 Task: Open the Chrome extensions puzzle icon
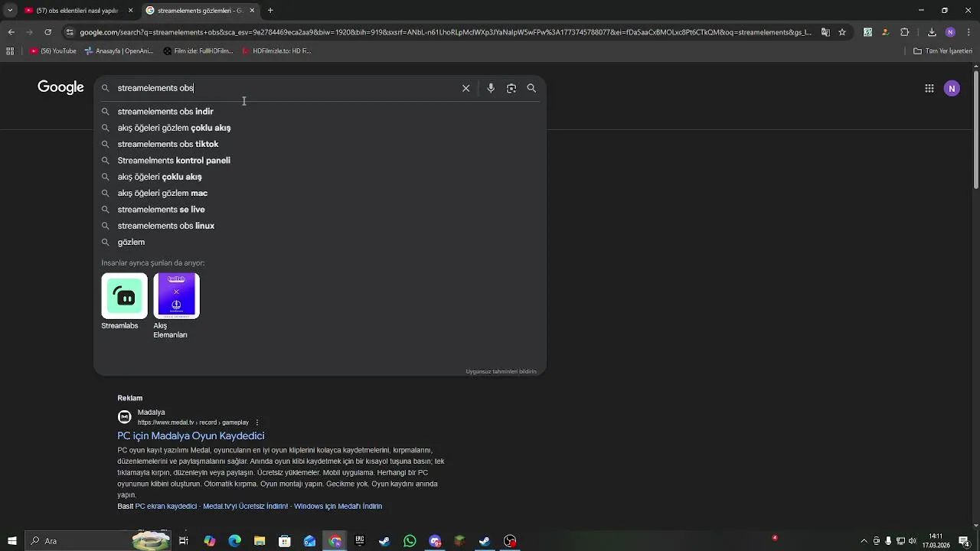[905, 32]
